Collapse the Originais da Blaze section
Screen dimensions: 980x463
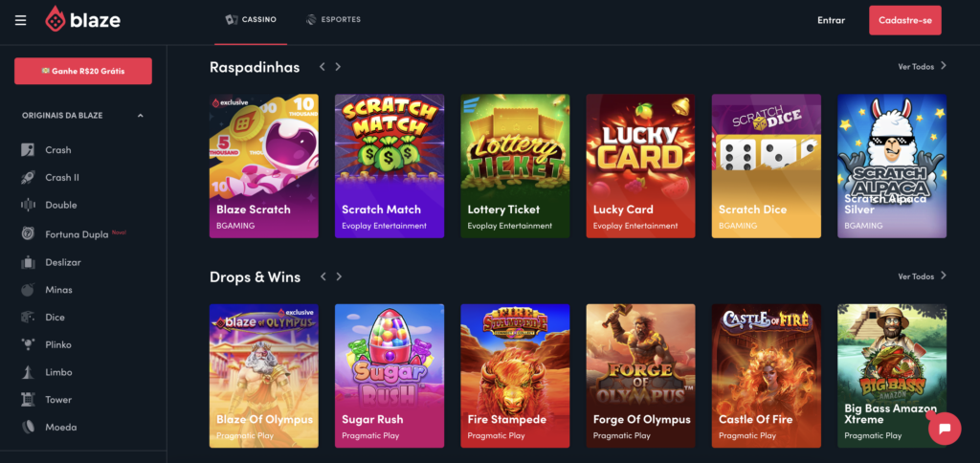click(140, 116)
